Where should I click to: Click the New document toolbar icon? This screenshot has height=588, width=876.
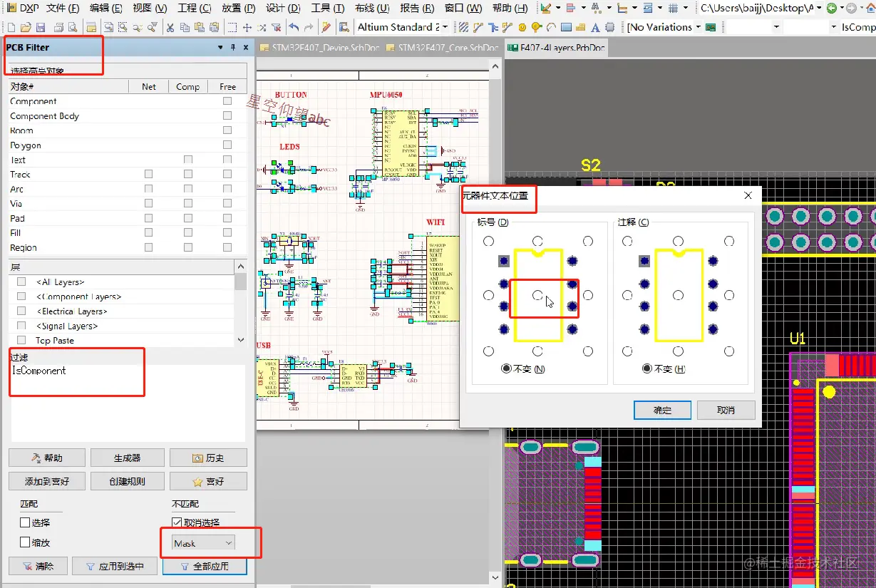[x=11, y=27]
